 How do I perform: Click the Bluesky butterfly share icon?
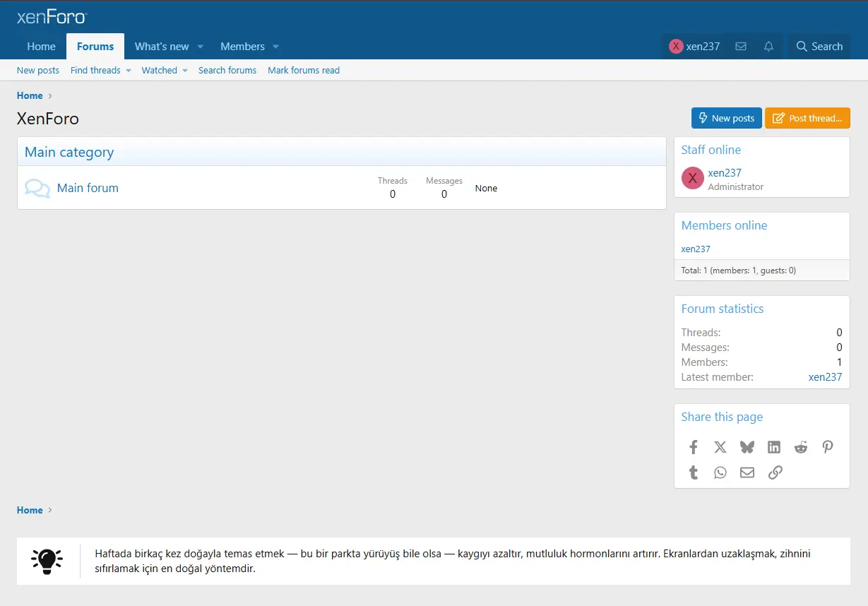pos(747,447)
